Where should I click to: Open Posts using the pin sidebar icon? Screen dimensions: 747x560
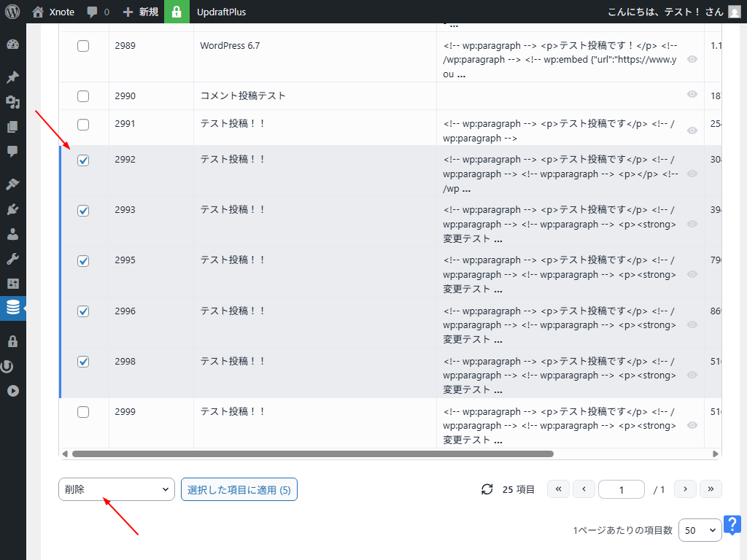[x=12, y=77]
